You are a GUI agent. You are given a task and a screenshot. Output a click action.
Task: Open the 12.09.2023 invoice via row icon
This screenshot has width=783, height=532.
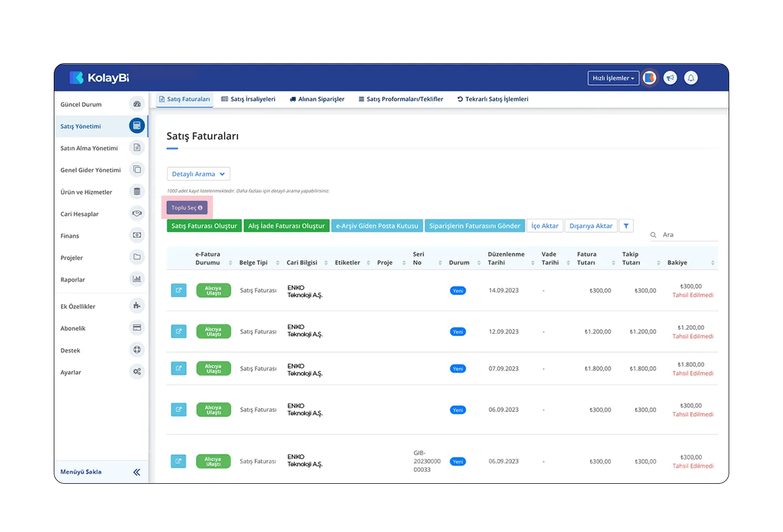tap(179, 331)
